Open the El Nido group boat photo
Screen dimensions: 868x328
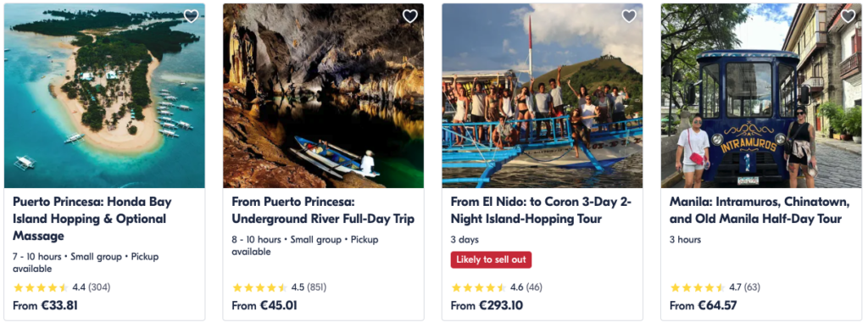(x=542, y=96)
